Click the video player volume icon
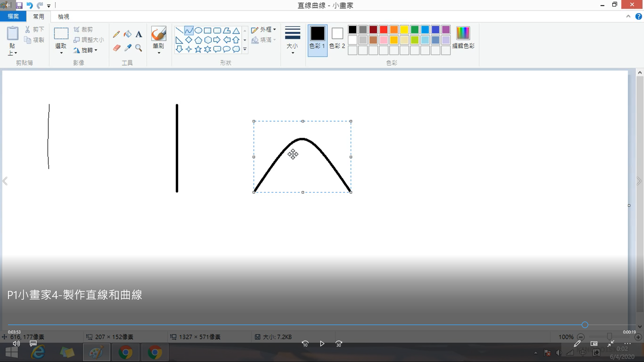This screenshot has width=644, height=362. [x=16, y=344]
